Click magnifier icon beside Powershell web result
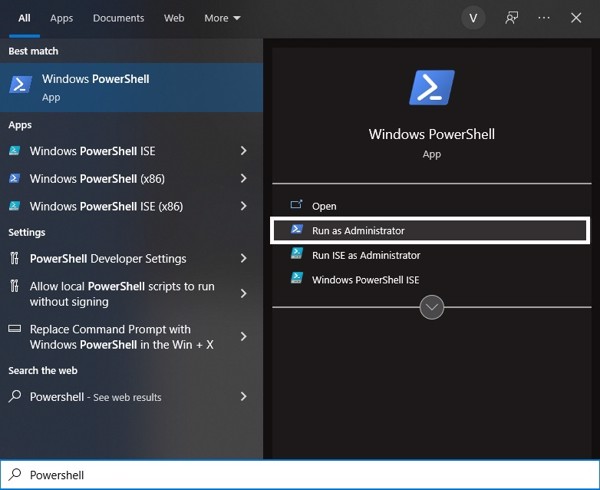This screenshot has height=490, width=600. tap(15, 396)
